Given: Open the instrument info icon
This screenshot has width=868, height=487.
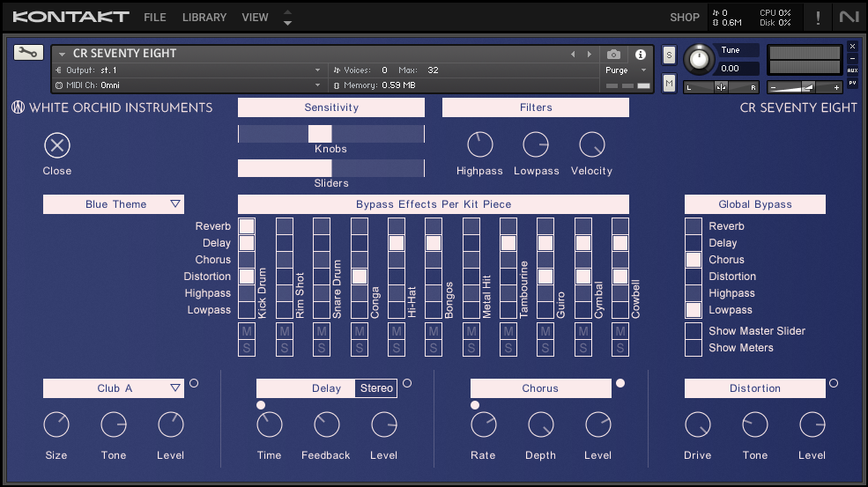Looking at the screenshot, I should (x=641, y=55).
